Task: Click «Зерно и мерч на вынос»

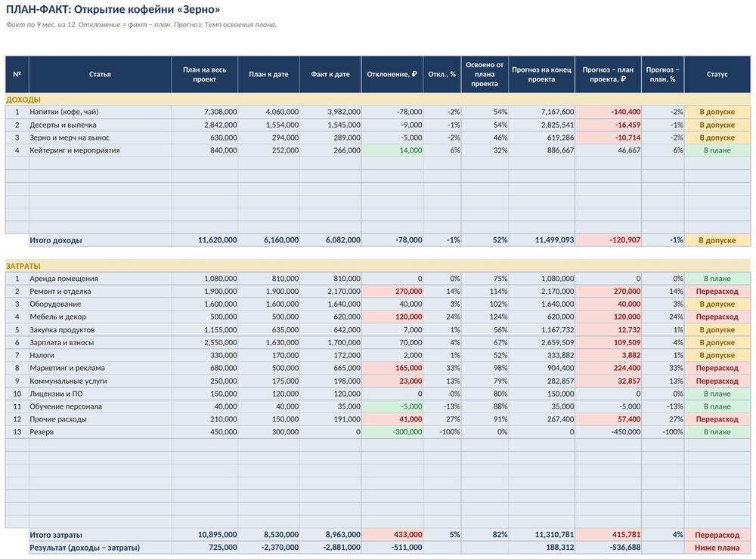Action: 100,137
